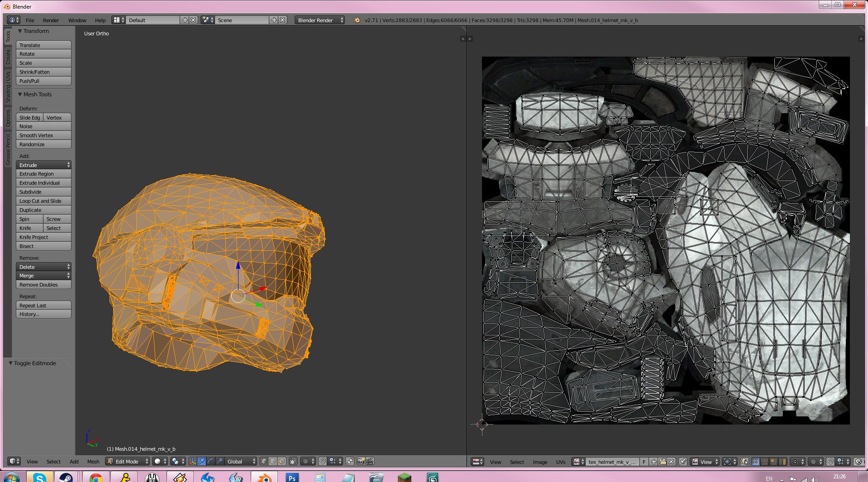Open UV editor snap target selector

(x=843, y=462)
